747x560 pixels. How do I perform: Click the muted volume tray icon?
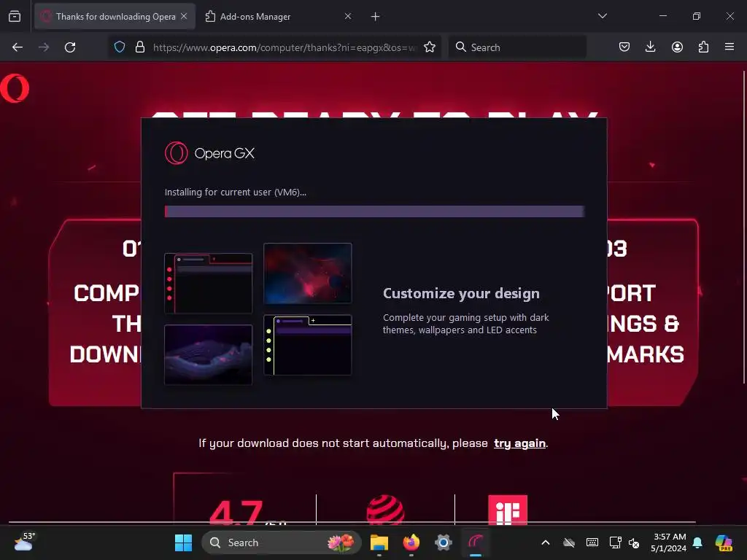[634, 542]
